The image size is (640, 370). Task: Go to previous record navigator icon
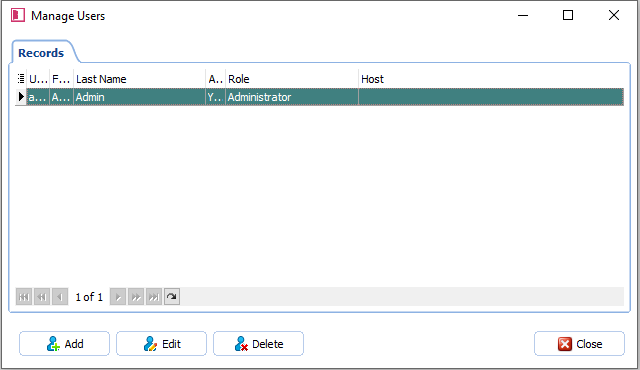click(60, 297)
